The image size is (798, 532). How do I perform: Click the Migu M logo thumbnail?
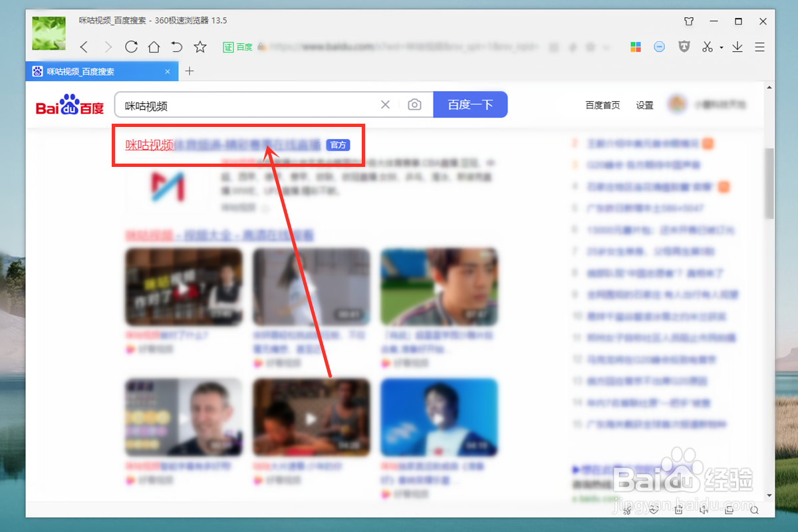(167, 186)
